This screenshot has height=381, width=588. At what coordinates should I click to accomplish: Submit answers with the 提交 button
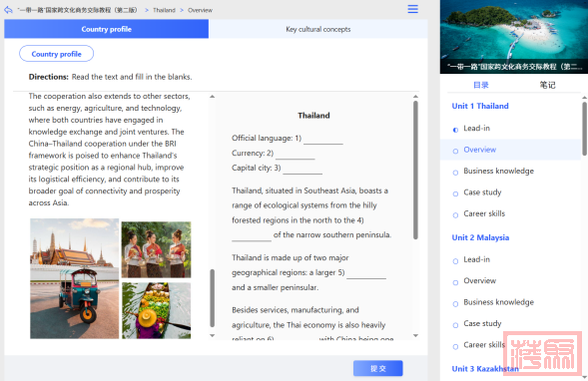tap(378, 368)
